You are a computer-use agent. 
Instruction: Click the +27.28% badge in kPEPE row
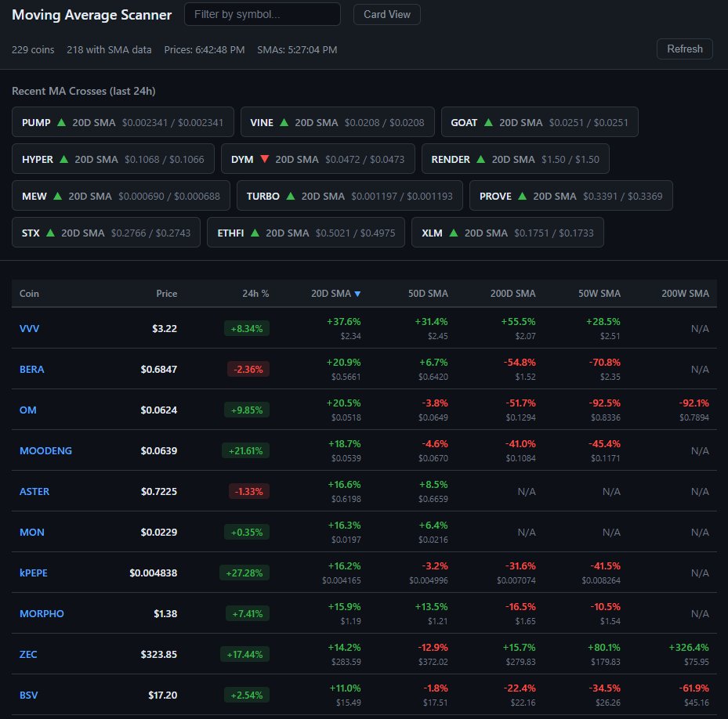(x=244, y=573)
